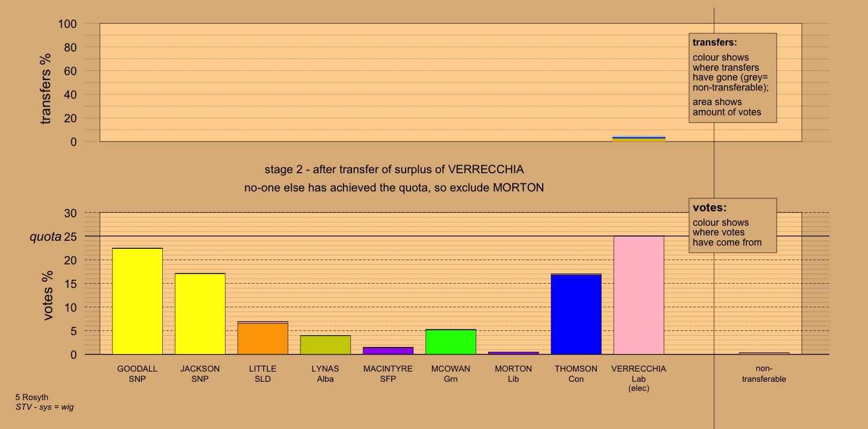This screenshot has height=429, width=868.
Task: Select the GOODALL SNP axis label
Action: (137, 374)
